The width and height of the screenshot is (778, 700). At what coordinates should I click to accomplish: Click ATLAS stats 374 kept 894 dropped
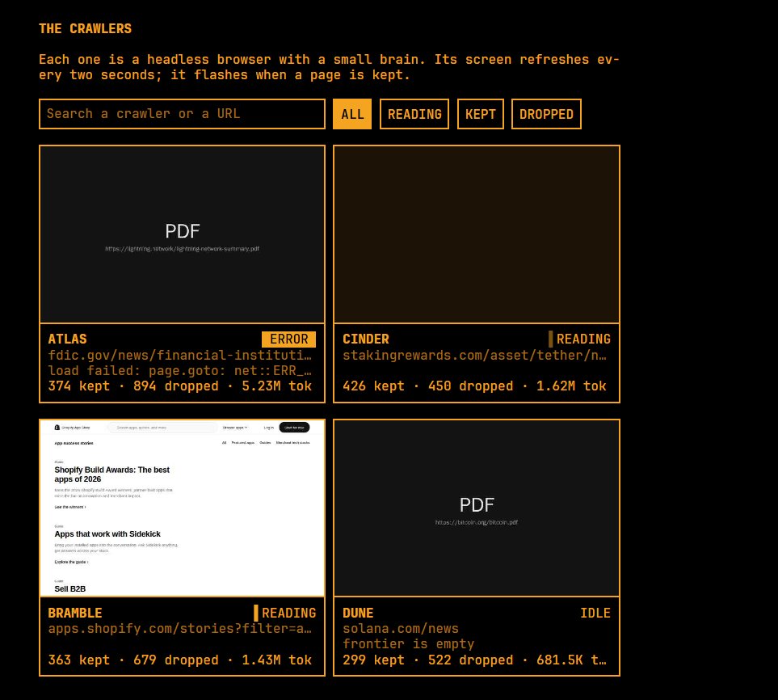179,386
